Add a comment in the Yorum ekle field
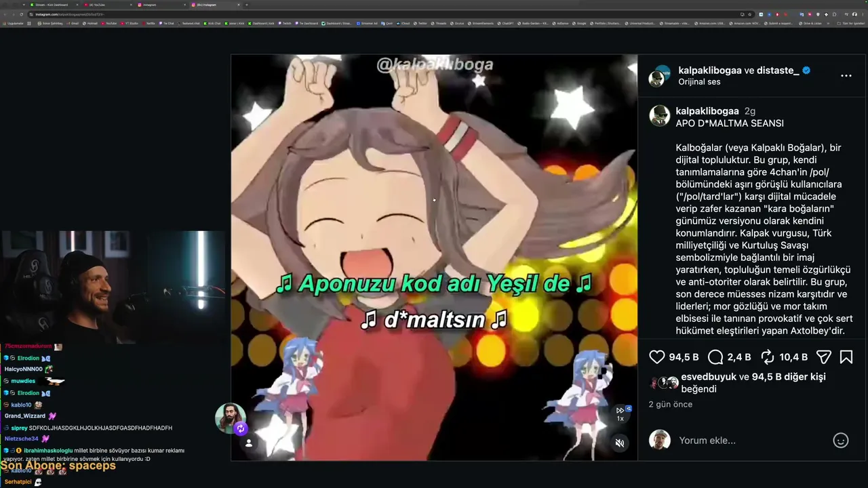This screenshot has width=868, height=488. [753, 441]
